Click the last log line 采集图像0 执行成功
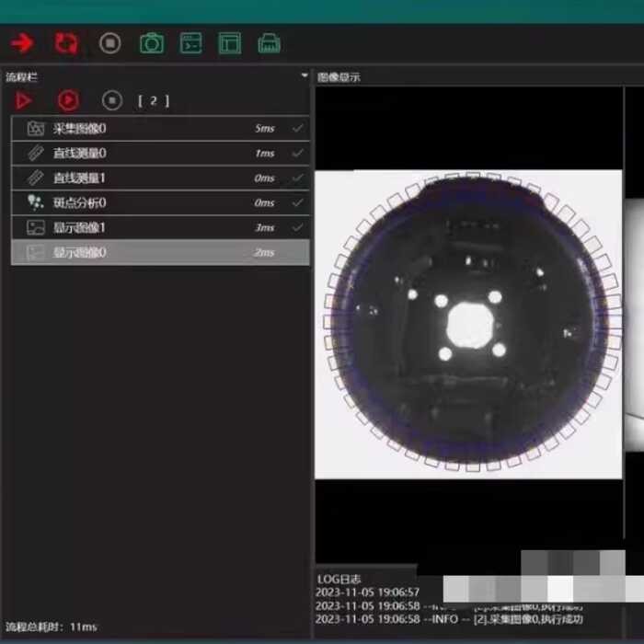644x644 pixels. pos(449,619)
